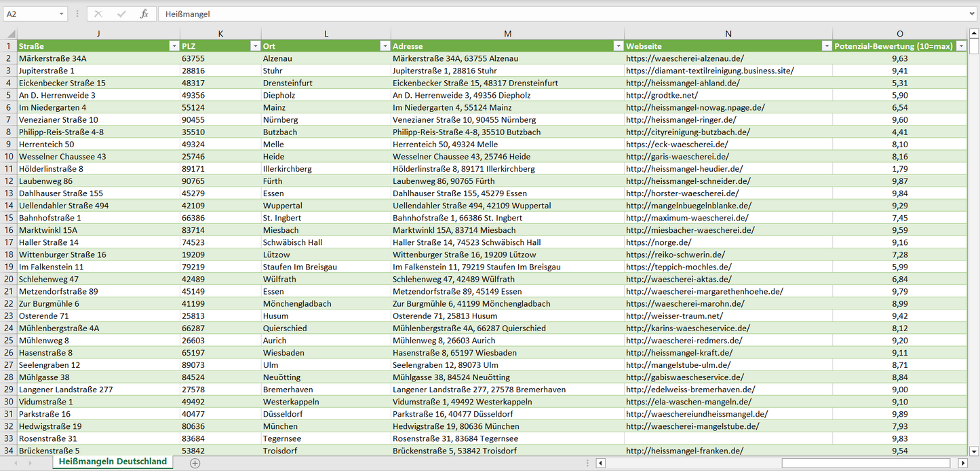Screen dimensions: 980x471
Task: Click the Insert Function fx icon
Action: click(144, 14)
